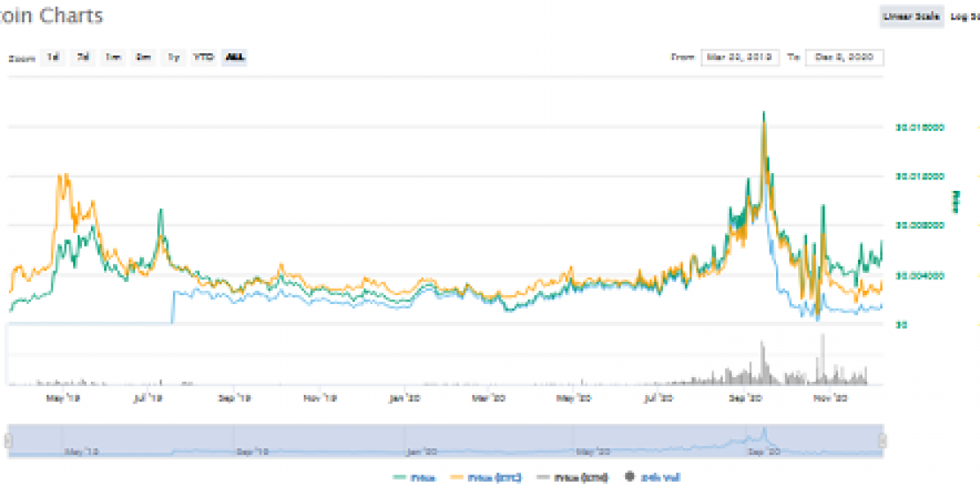
Task: Switch to Log Scale
Action: [x=964, y=16]
